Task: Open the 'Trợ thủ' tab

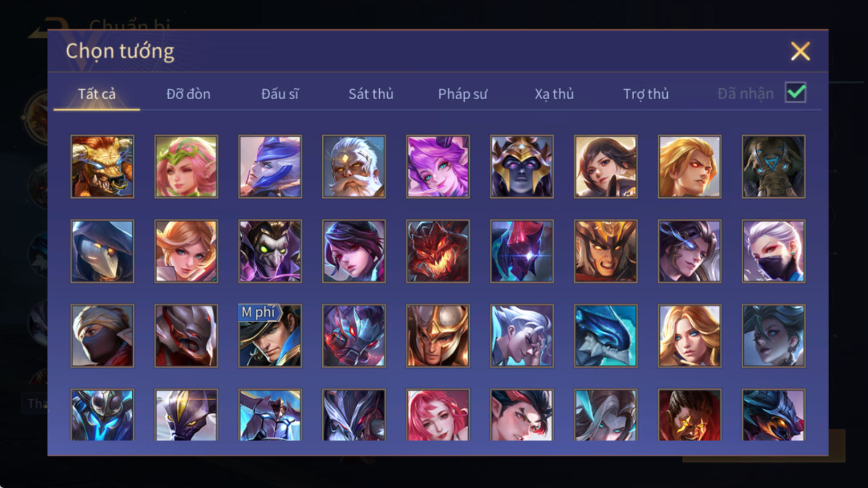Action: 646,93
